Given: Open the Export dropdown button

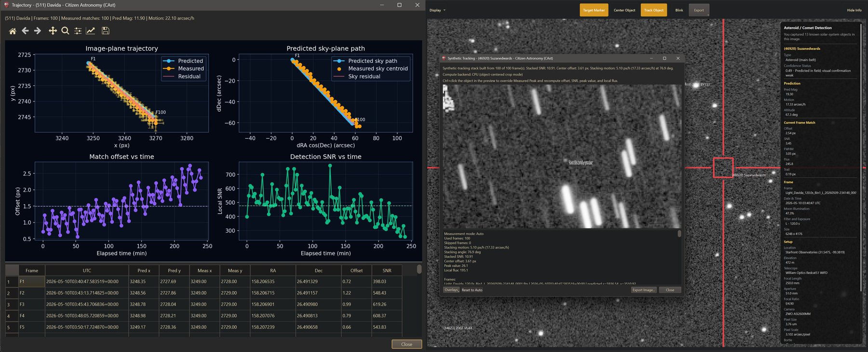Looking at the screenshot, I should [699, 10].
